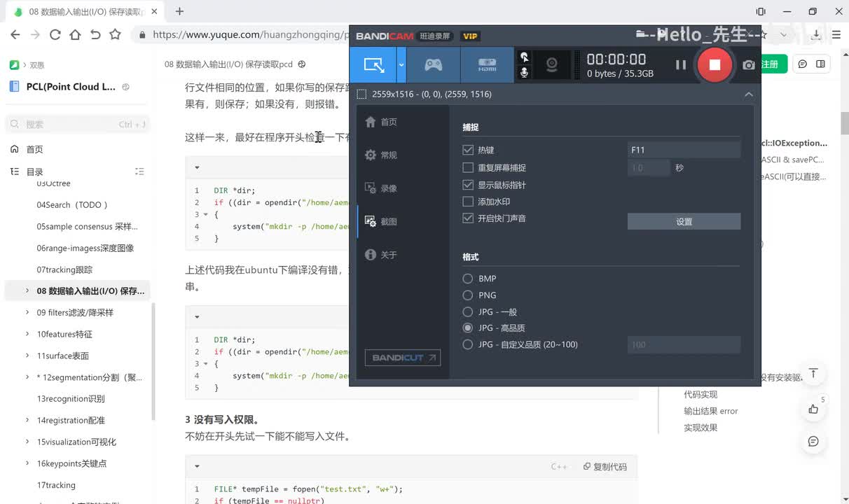The width and height of the screenshot is (849, 504).
Task: Take a screenshot with Bandicam camera icon
Action: tap(749, 65)
